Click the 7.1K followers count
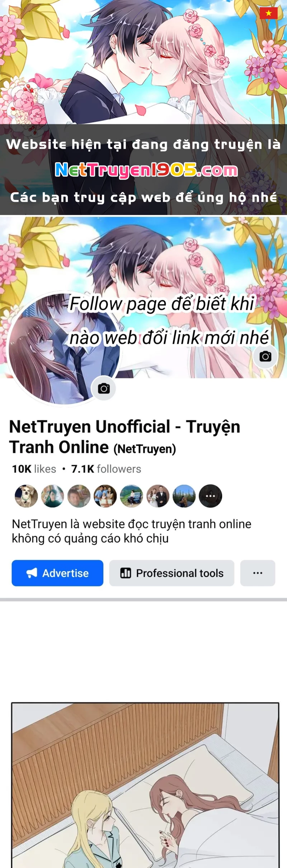 pos(106,469)
